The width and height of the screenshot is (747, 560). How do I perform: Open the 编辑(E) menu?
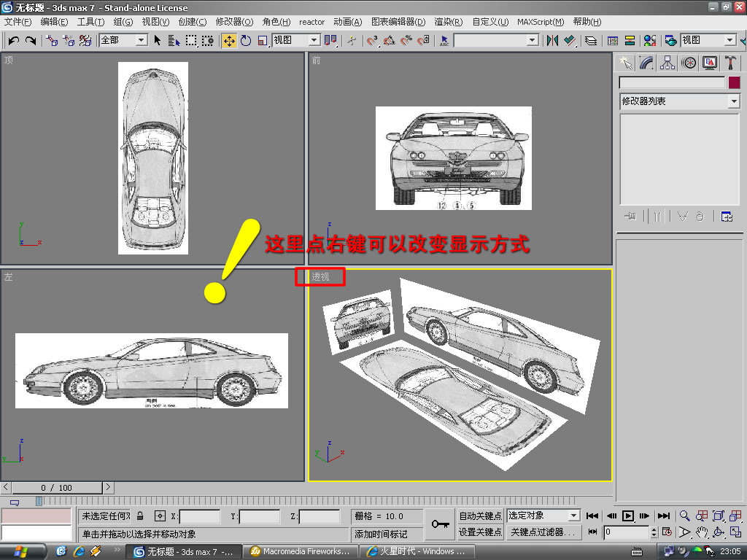54,22
